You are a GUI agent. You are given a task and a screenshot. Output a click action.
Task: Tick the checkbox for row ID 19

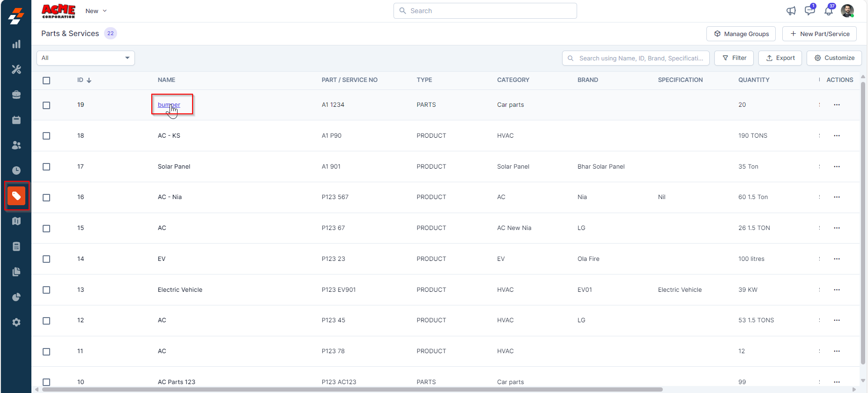pos(46,105)
